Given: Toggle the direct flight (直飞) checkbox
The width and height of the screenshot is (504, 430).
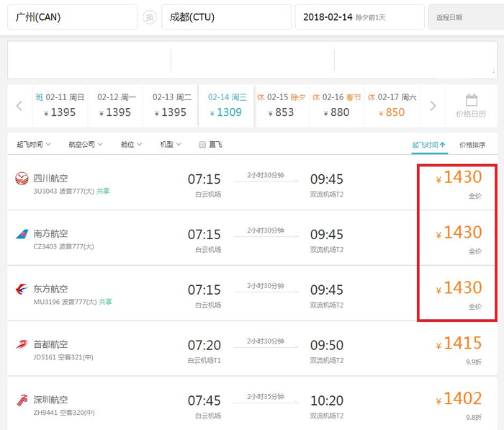Looking at the screenshot, I should tap(202, 144).
